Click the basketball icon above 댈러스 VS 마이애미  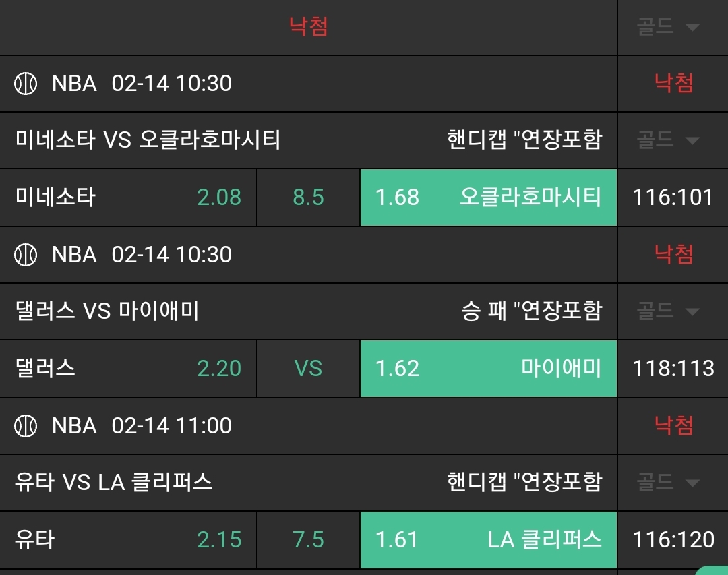coord(26,255)
